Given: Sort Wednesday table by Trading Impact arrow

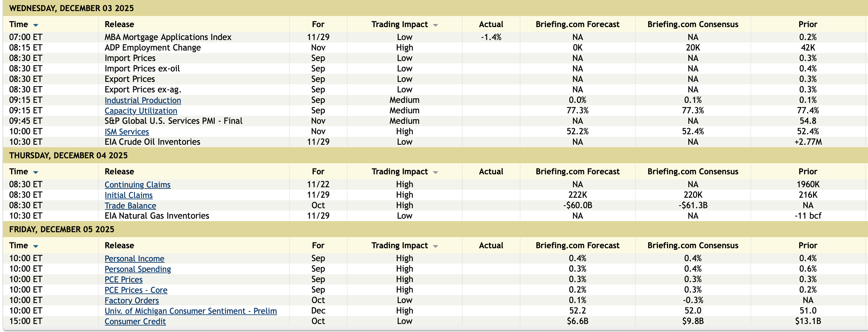Looking at the screenshot, I should pyautogui.click(x=435, y=25).
